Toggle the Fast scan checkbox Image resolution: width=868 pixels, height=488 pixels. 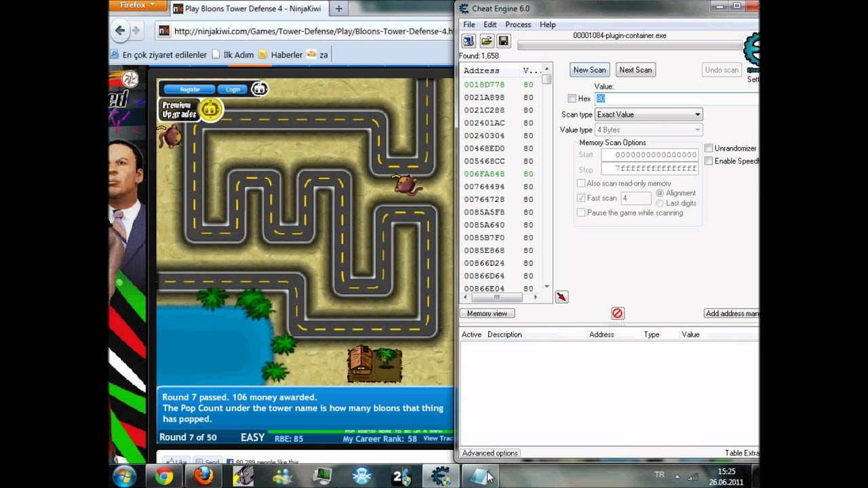[x=580, y=198]
